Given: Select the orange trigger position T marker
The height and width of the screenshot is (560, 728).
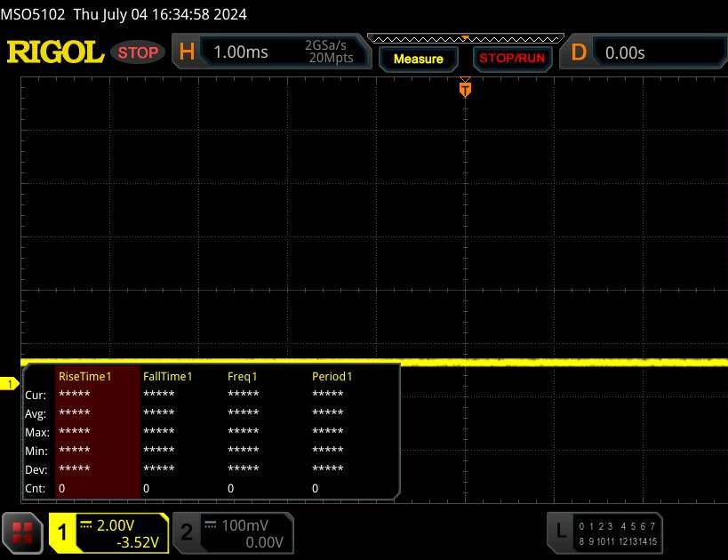Looking at the screenshot, I should 464,88.
